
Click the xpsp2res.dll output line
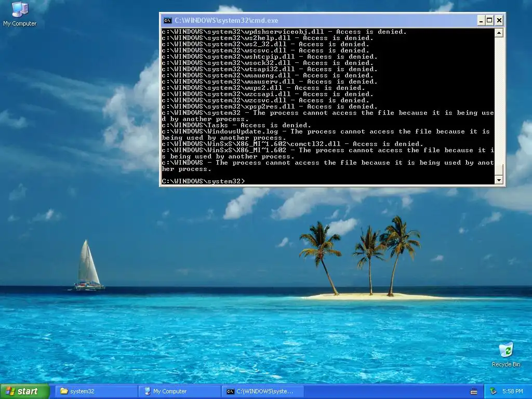click(x=270, y=106)
